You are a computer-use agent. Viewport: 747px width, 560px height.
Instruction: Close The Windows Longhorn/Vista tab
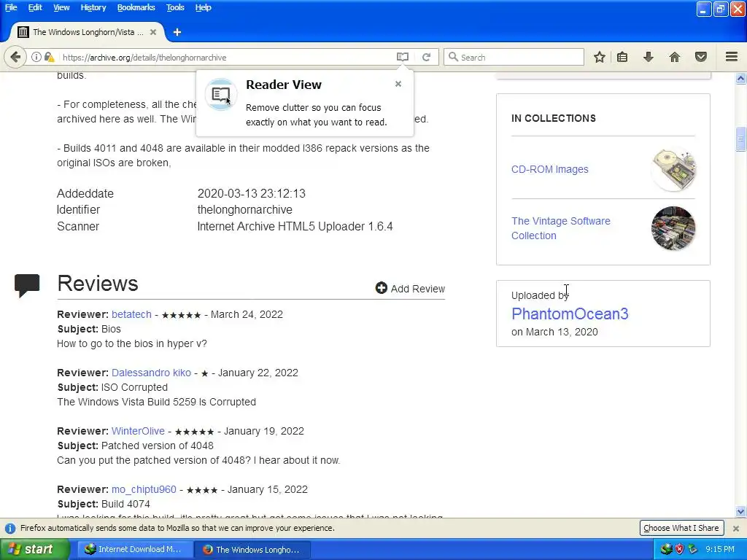click(153, 32)
